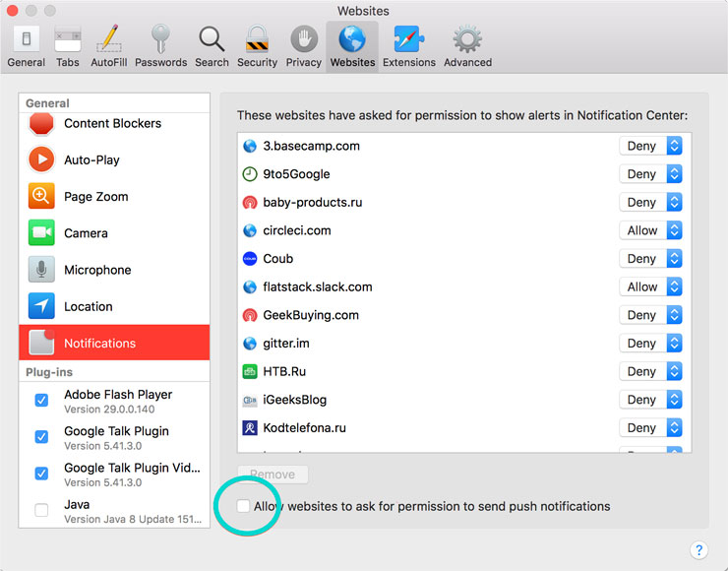
Task: Click the globe icon for 3.basecamp.com
Action: tap(250, 146)
